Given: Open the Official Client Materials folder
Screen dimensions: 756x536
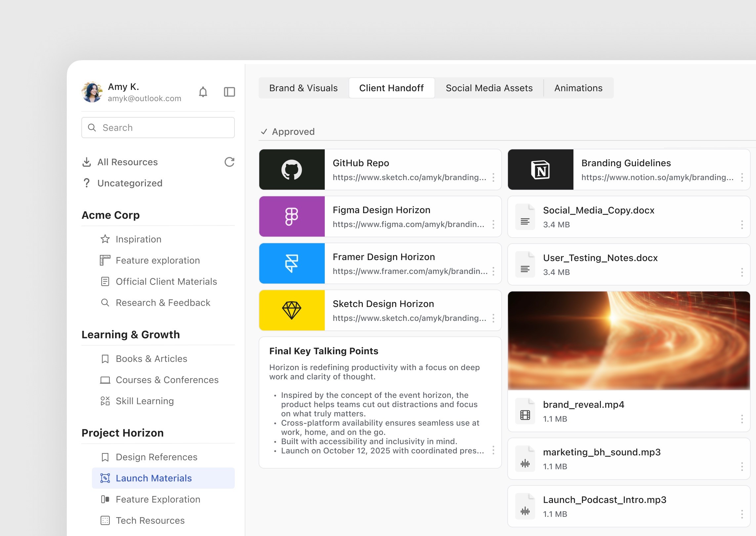Looking at the screenshot, I should [166, 282].
